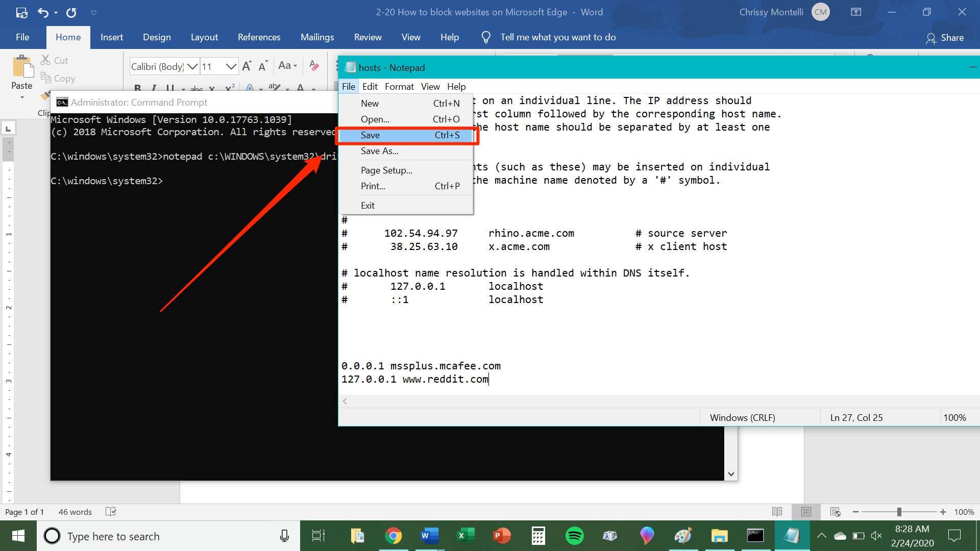
Task: Switch to the Insert ribbon tab
Action: coord(112,37)
